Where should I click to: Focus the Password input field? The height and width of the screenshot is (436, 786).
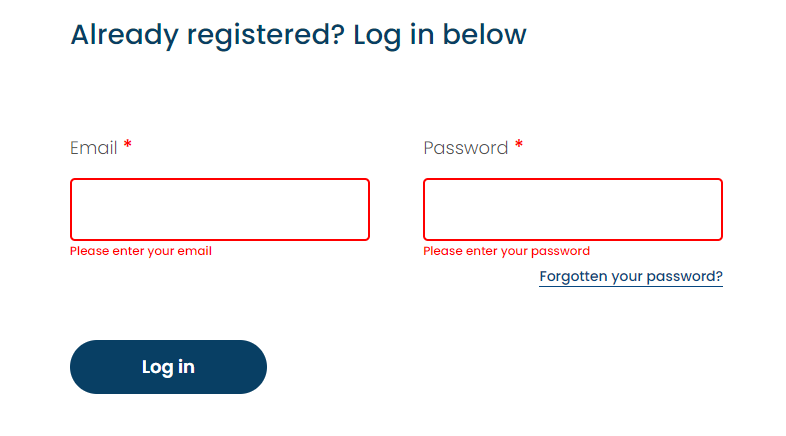[x=572, y=209]
